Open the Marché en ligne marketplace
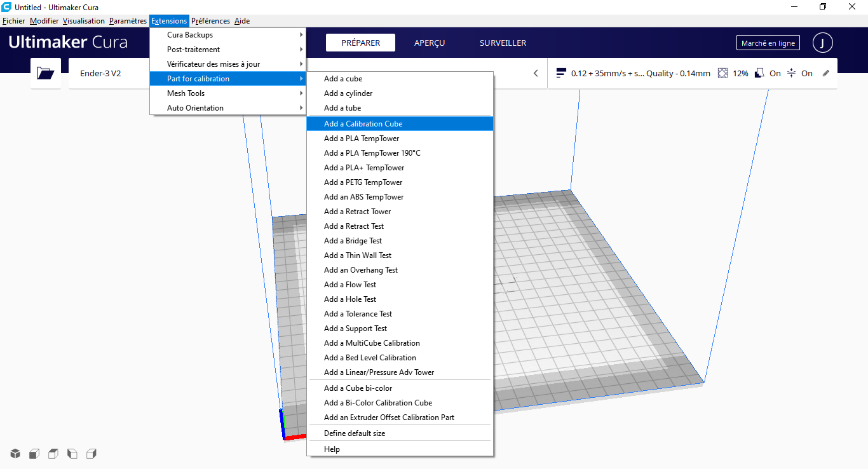The width and height of the screenshot is (868, 469). 768,43
